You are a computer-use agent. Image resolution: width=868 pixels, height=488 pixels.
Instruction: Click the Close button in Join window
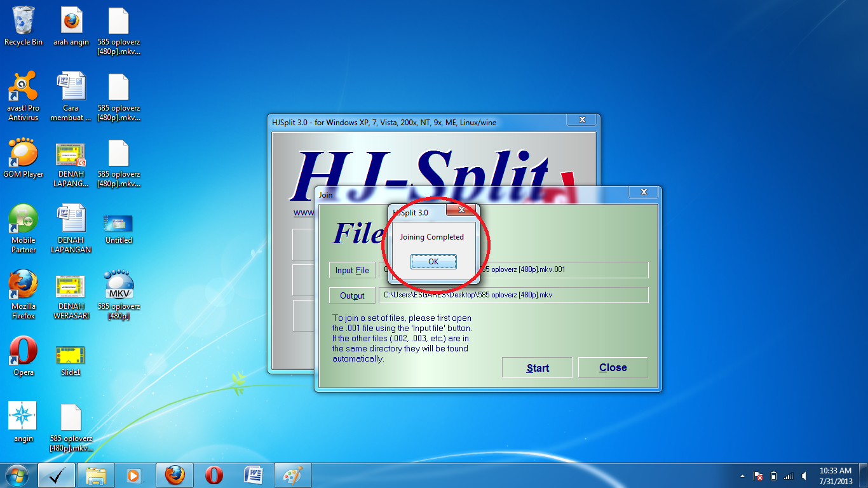tap(613, 367)
